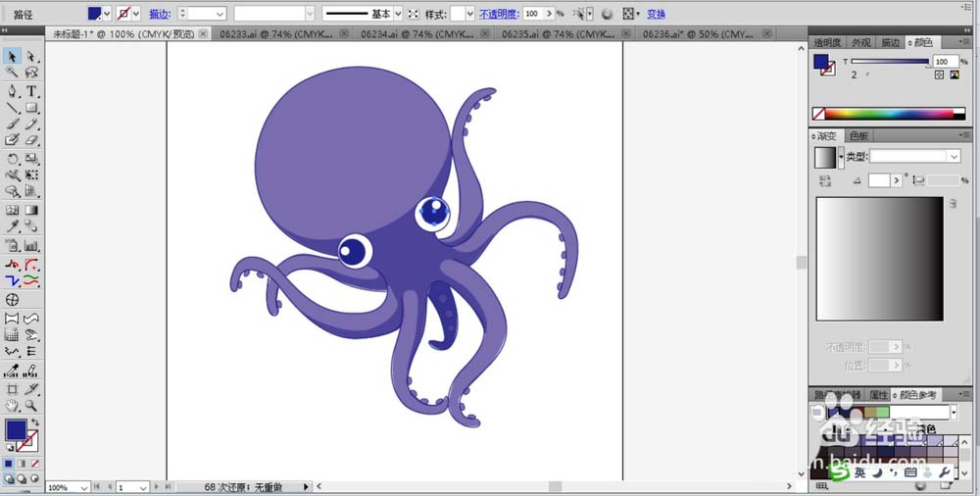This screenshot has width=980, height=496.
Task: Click the trash icon in Gradient panel
Action: pos(953,203)
